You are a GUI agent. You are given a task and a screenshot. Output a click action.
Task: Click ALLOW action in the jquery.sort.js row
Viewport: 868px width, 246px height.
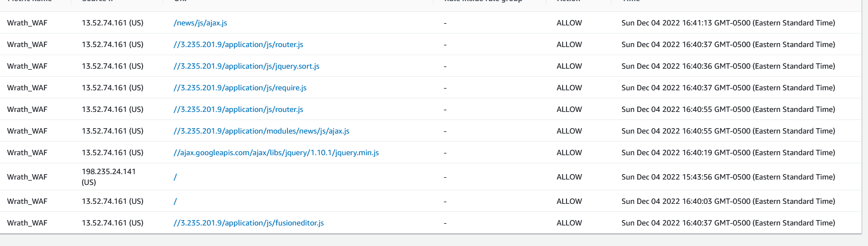click(x=569, y=66)
